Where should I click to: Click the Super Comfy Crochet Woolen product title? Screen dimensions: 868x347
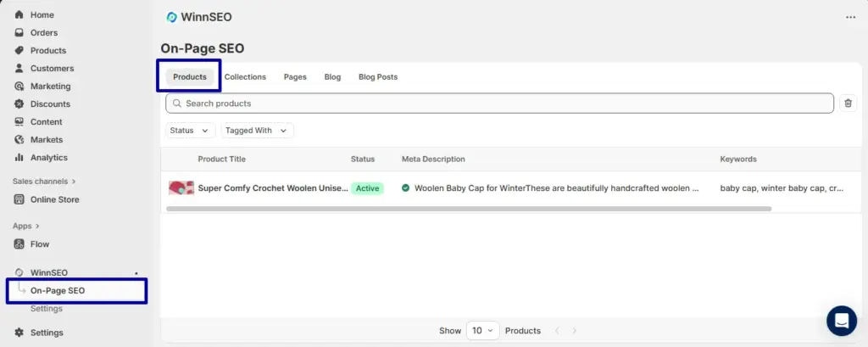pos(273,187)
